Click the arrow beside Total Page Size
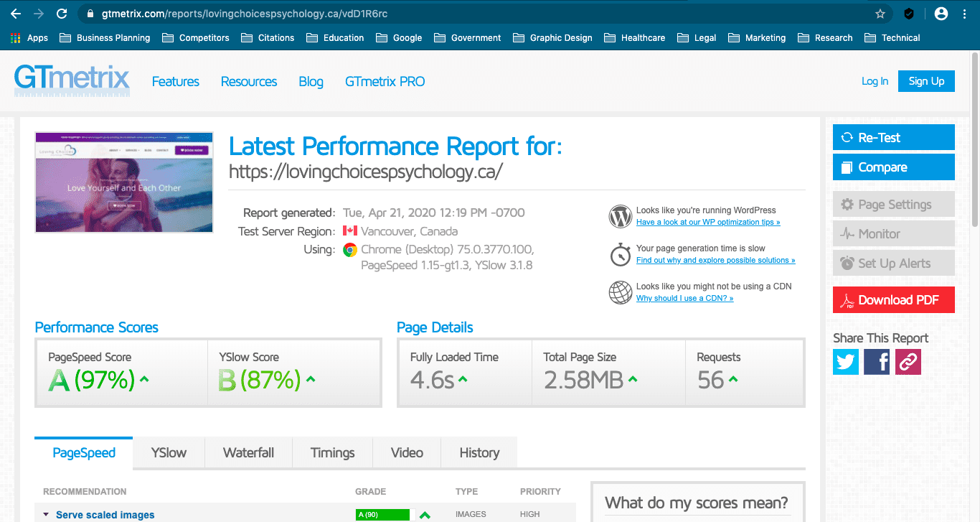Viewport: 980px width, 522px height. [x=633, y=379]
